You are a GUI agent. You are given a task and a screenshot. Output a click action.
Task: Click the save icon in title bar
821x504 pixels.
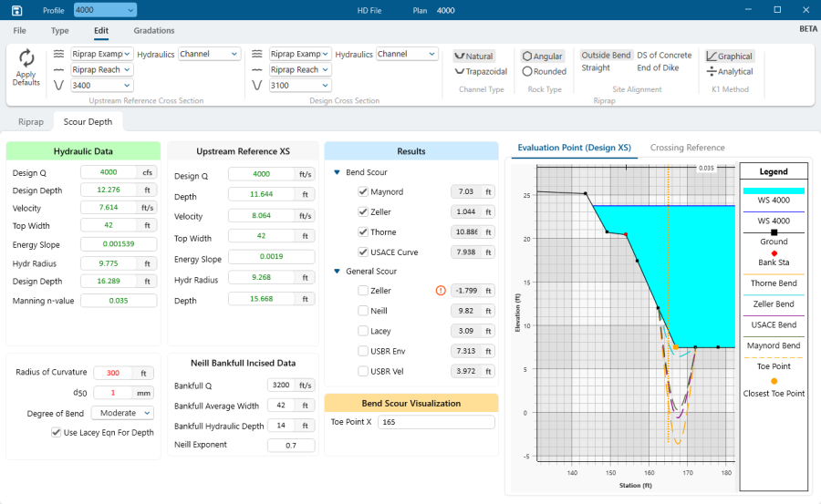click(16, 10)
